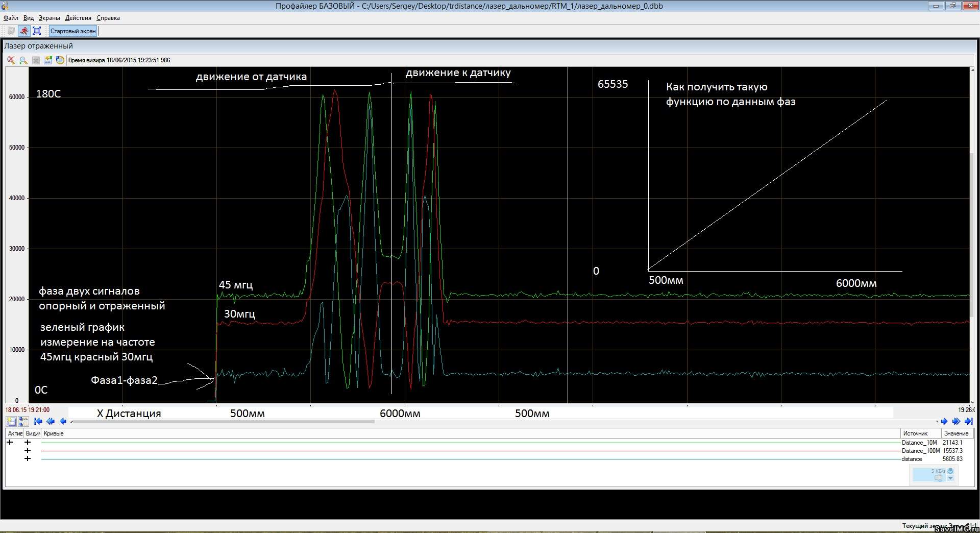This screenshot has height=533, width=980.
Task: Click the Значение column header
Action: (x=956, y=433)
